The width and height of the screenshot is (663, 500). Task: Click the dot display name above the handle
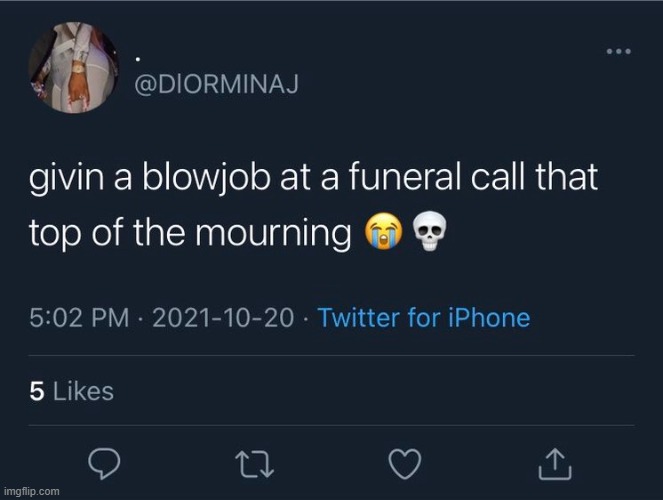pyautogui.click(x=139, y=55)
